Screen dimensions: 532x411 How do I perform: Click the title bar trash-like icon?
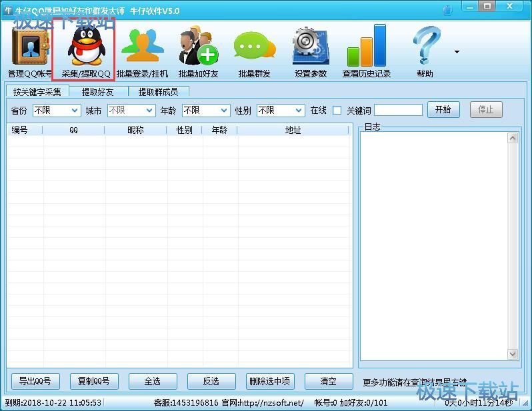[x=448, y=10]
